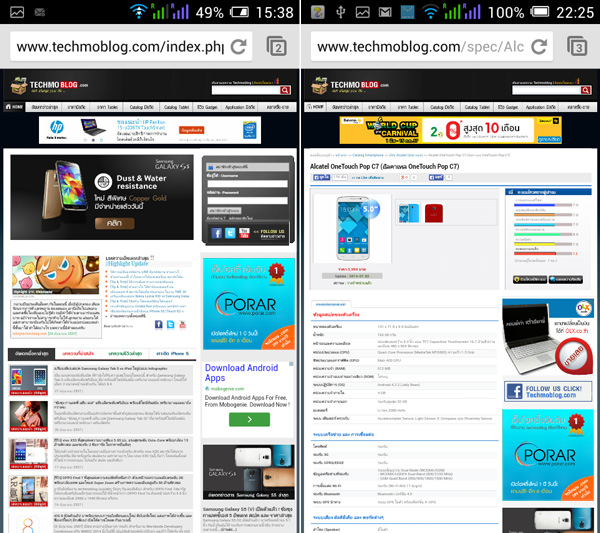Click Twitter icon below Highlight Update list
Viewport: 600px width, 533px height.
170,325
